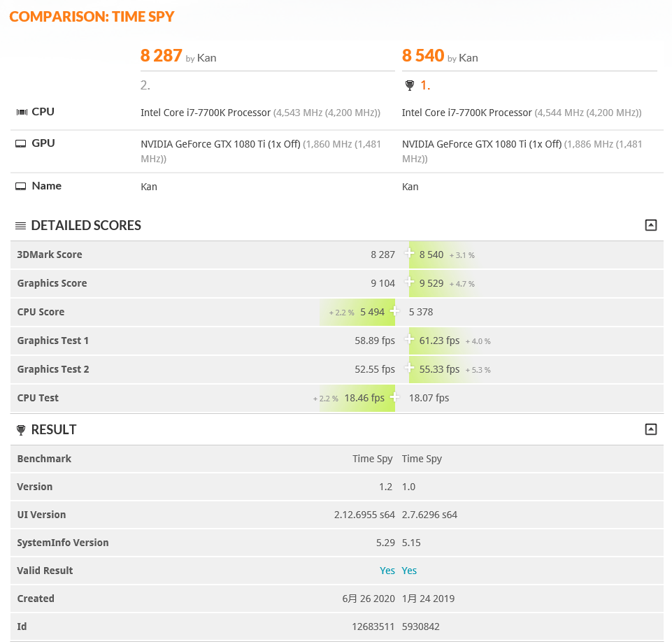Click the 55.33 fps value

439,369
